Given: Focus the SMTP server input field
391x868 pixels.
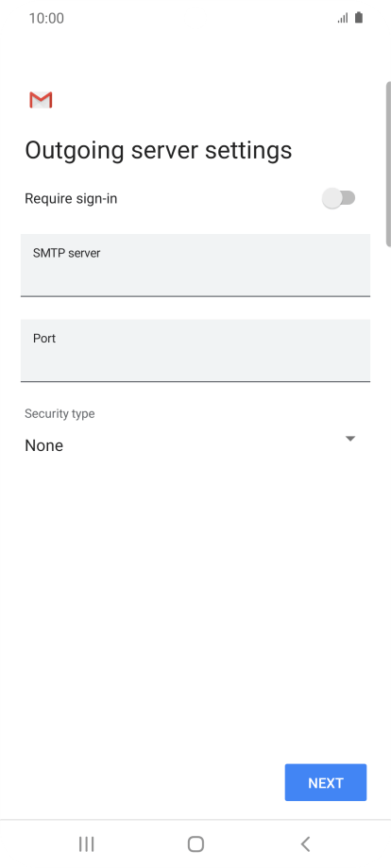Looking at the screenshot, I should point(195,265).
